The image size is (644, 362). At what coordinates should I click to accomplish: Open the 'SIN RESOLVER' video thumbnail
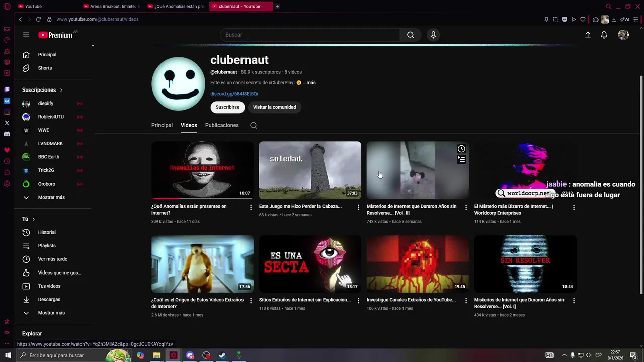[525, 264]
